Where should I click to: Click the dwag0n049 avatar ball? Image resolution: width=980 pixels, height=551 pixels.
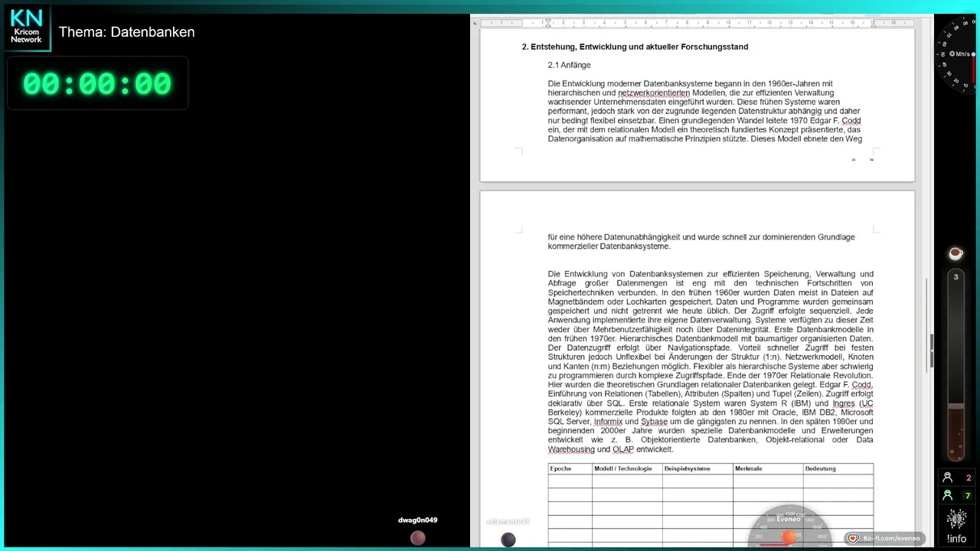pos(417,539)
